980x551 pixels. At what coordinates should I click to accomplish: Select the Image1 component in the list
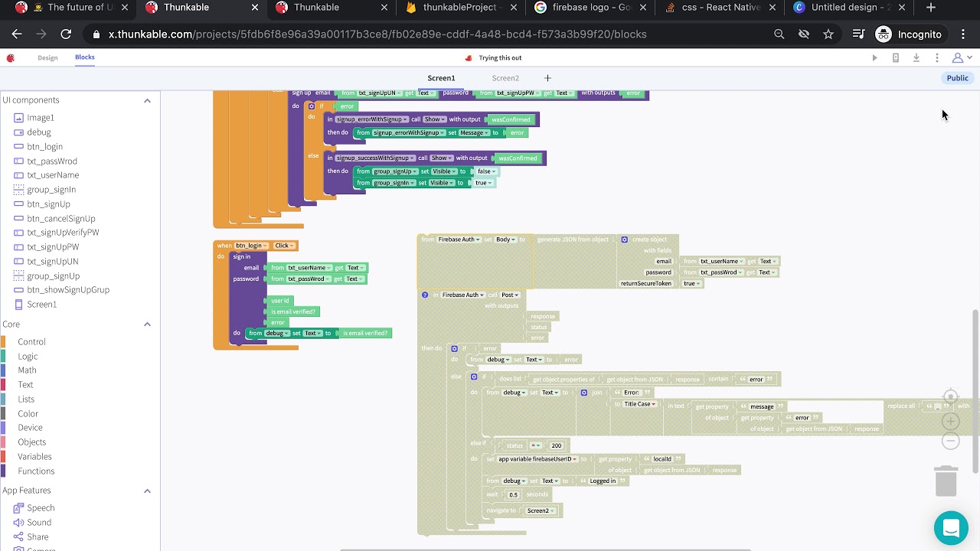click(41, 118)
